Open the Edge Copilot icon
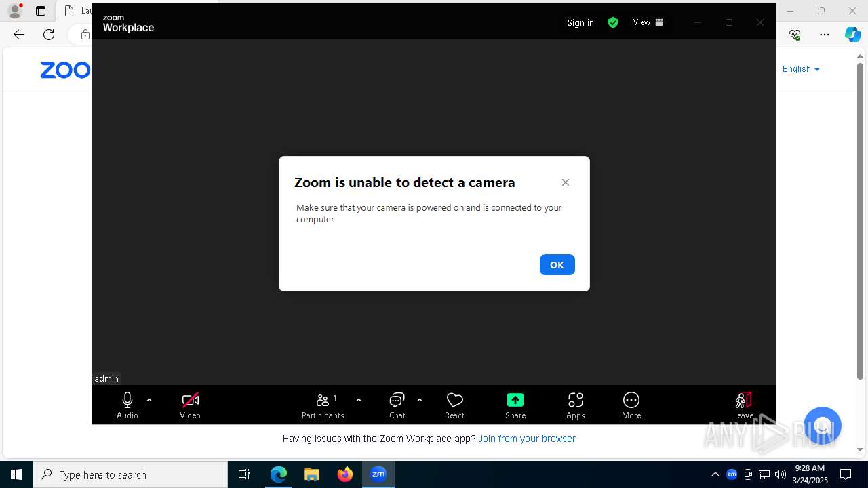 (x=852, y=35)
